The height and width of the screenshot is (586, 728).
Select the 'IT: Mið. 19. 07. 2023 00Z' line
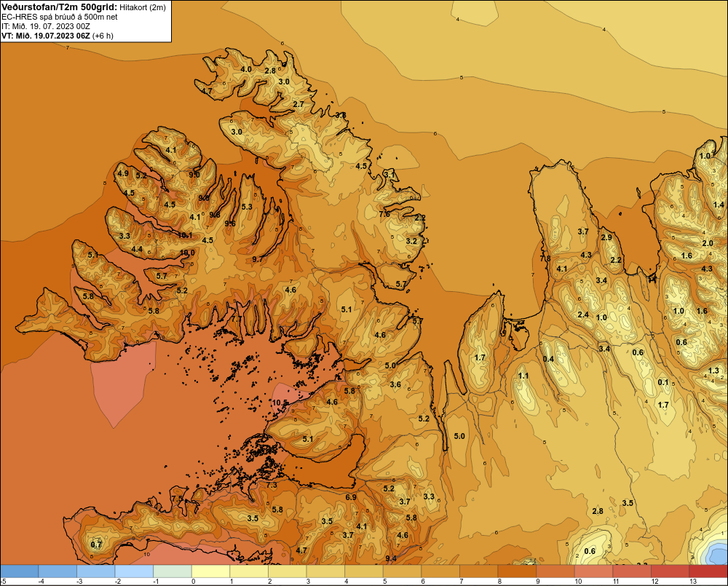tap(46, 26)
